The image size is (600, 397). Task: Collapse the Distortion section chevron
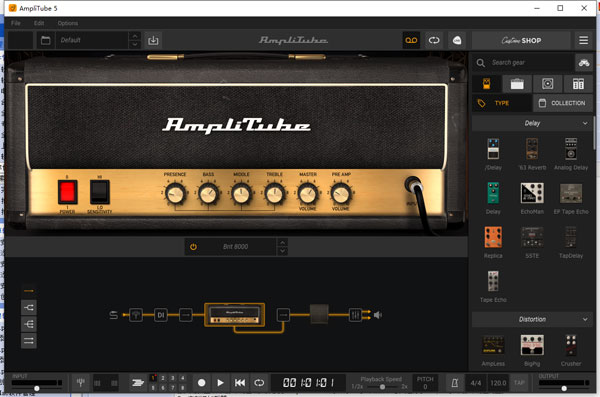click(x=585, y=319)
